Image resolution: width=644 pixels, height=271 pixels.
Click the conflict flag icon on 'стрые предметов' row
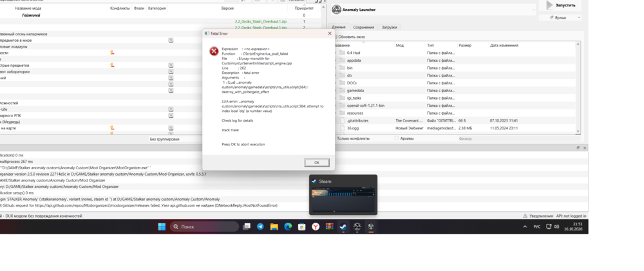[111, 65]
